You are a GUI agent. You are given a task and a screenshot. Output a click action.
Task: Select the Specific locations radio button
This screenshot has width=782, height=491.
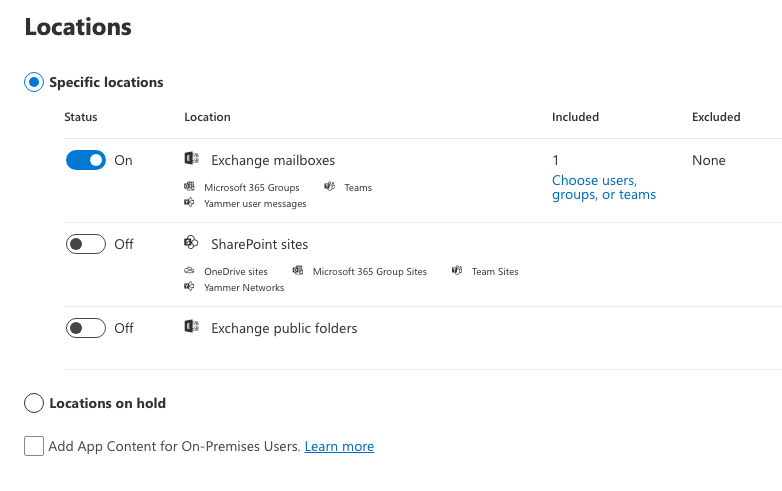pyautogui.click(x=34, y=82)
